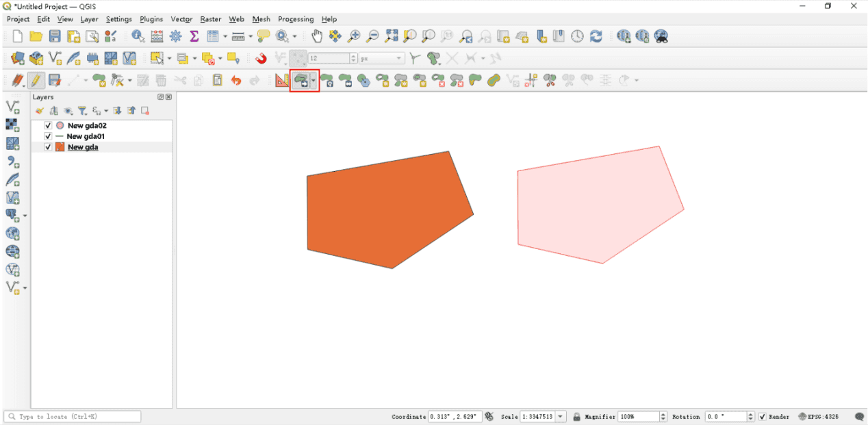The height and width of the screenshot is (425, 868).
Task: Save the project with the floppy disk icon
Action: (55, 36)
